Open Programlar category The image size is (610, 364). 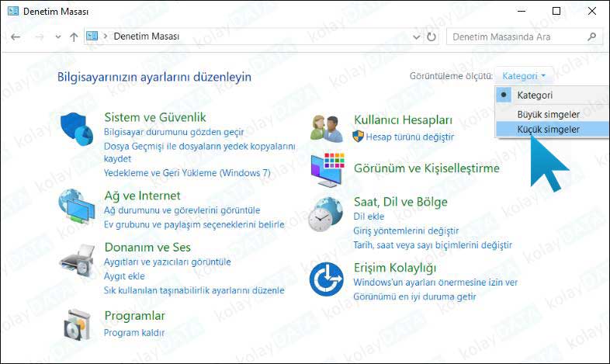(134, 316)
